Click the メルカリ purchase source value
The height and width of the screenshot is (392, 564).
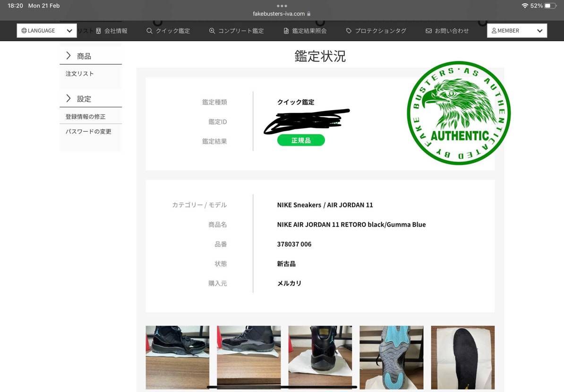tap(289, 283)
